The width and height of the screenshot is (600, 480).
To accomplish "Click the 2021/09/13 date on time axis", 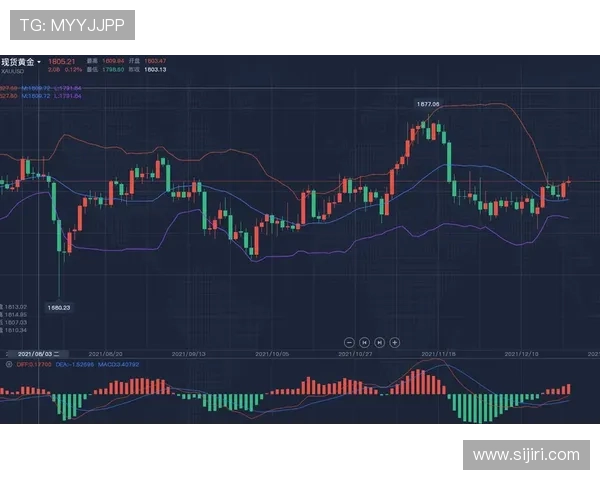I will point(189,354).
